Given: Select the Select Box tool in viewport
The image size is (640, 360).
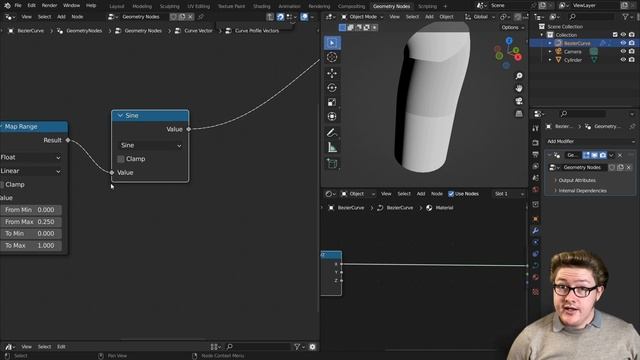Looking at the screenshot, I should click(x=332, y=43).
